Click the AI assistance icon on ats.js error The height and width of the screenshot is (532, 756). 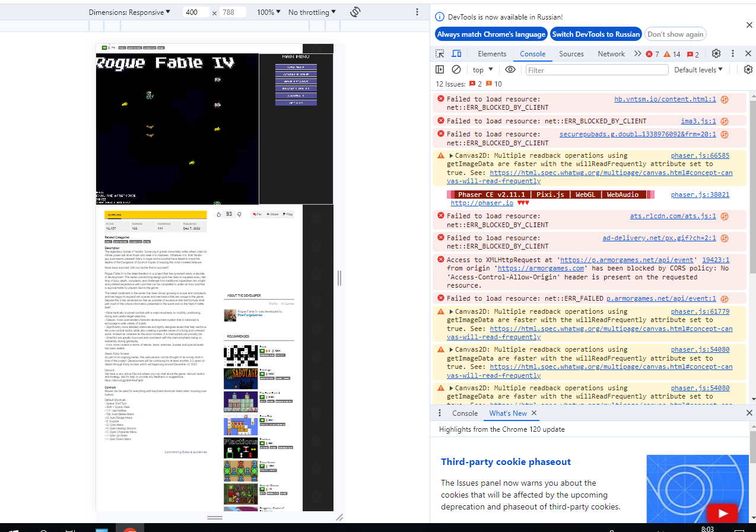(725, 216)
